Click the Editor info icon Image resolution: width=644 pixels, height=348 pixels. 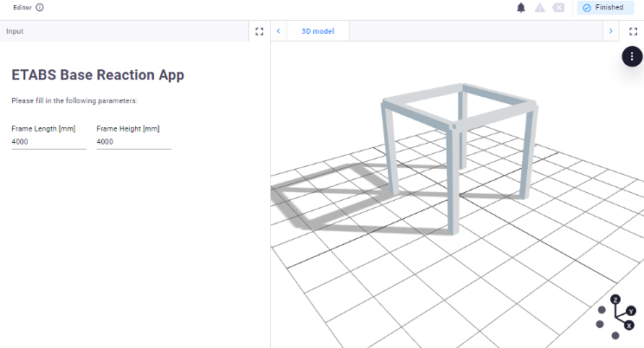point(40,7)
